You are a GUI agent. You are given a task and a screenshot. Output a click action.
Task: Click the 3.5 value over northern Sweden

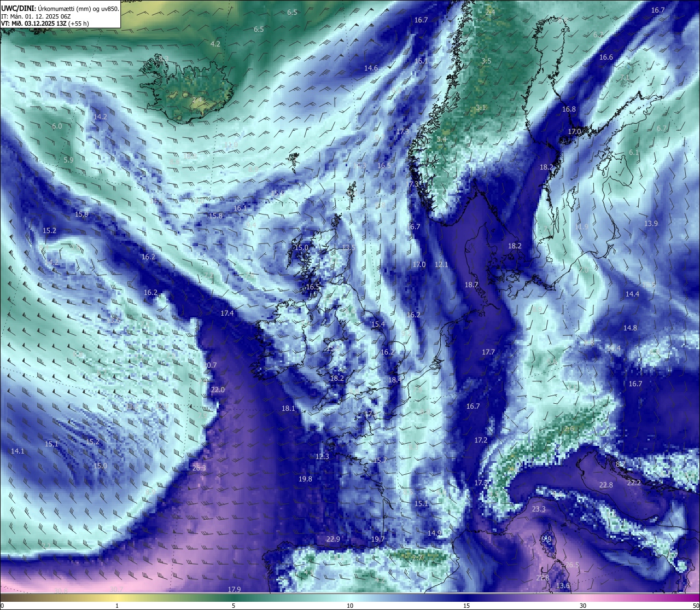pos(486,61)
